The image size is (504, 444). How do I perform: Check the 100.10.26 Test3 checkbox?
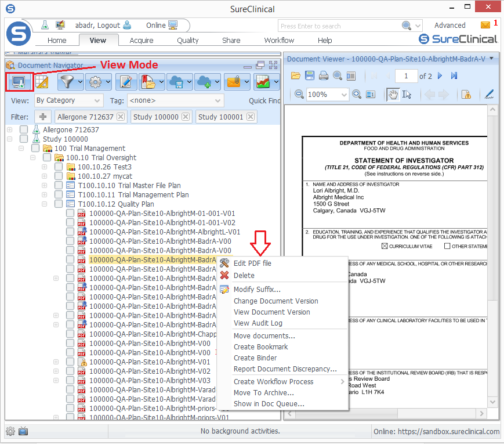(59, 167)
